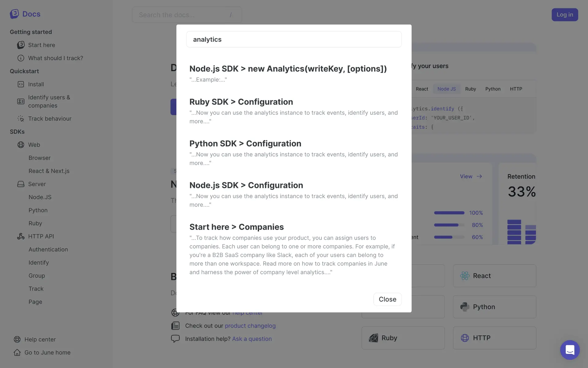Select the React SDK card
588x368 pixels.
pyautogui.click(x=494, y=276)
